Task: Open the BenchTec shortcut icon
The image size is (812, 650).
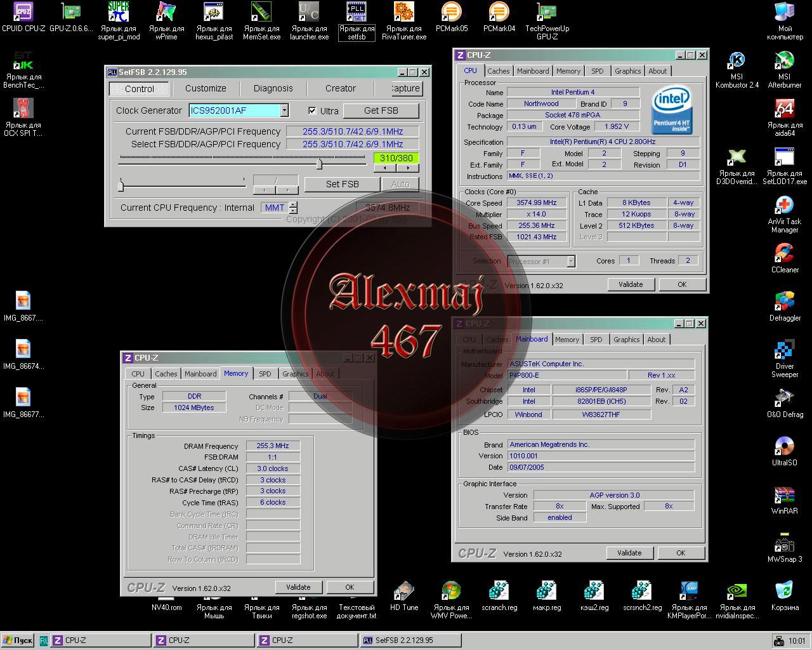Action: (x=23, y=60)
